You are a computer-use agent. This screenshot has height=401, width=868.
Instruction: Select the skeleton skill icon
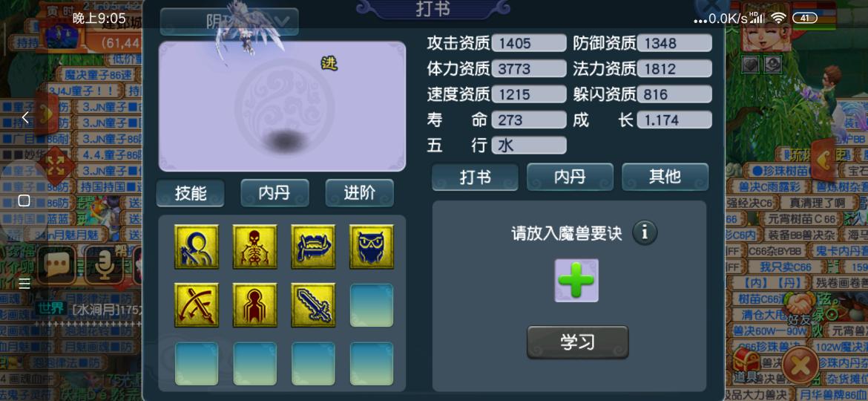254,247
